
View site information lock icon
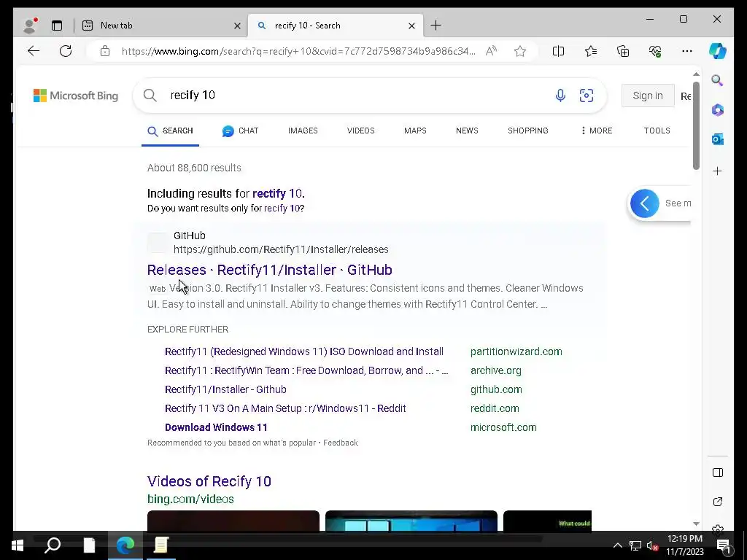(x=105, y=51)
